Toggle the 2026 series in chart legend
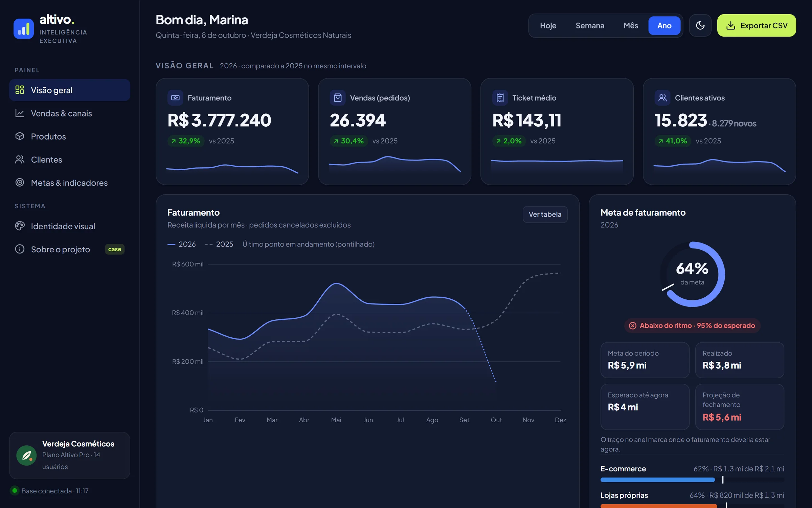 pyautogui.click(x=182, y=244)
